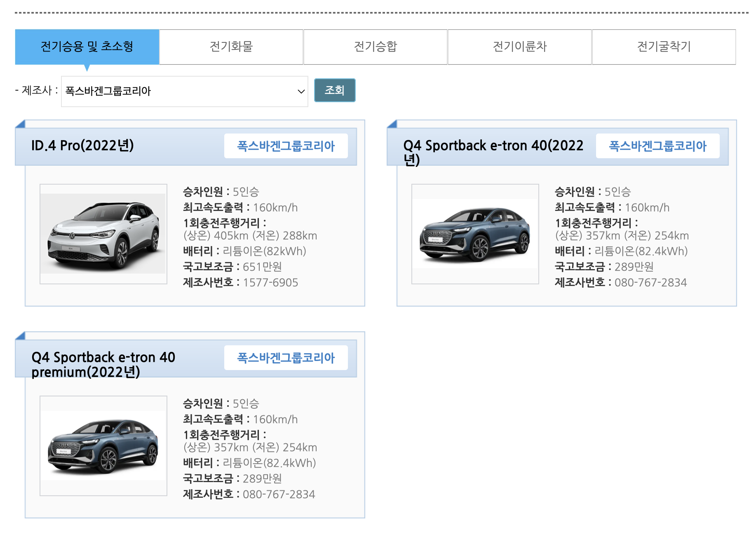
Task: Go to the 전기이륜차 tab
Action: pos(520,47)
